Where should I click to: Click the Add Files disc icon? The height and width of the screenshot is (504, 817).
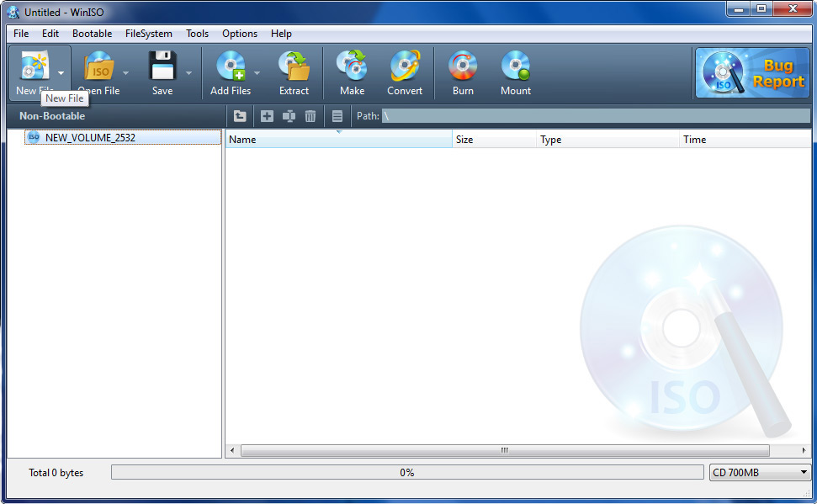(x=231, y=66)
